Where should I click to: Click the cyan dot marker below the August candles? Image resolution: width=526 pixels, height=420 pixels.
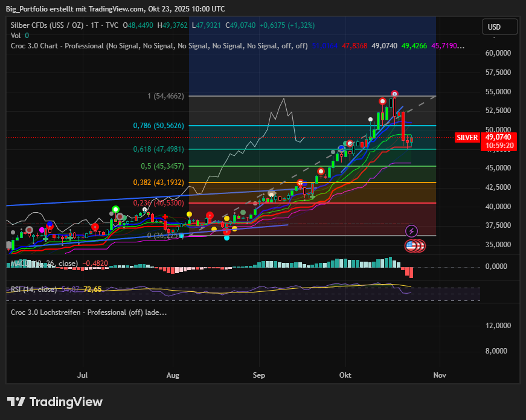tap(226, 237)
